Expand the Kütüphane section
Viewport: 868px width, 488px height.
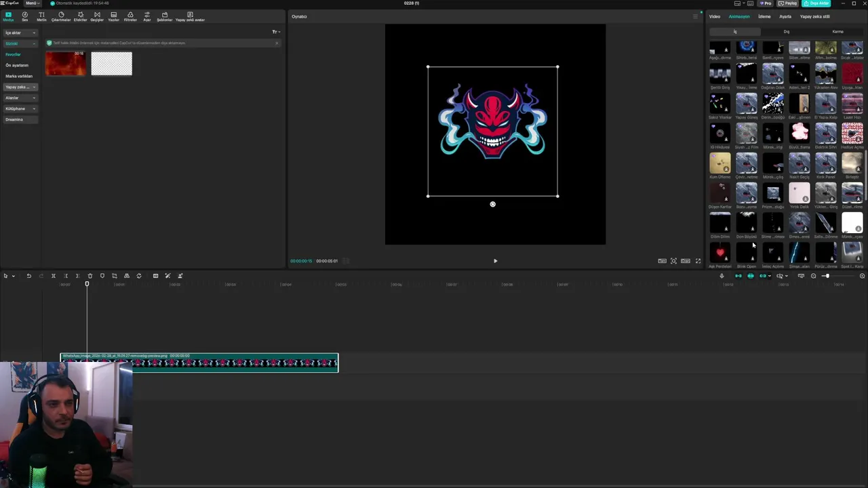point(21,108)
